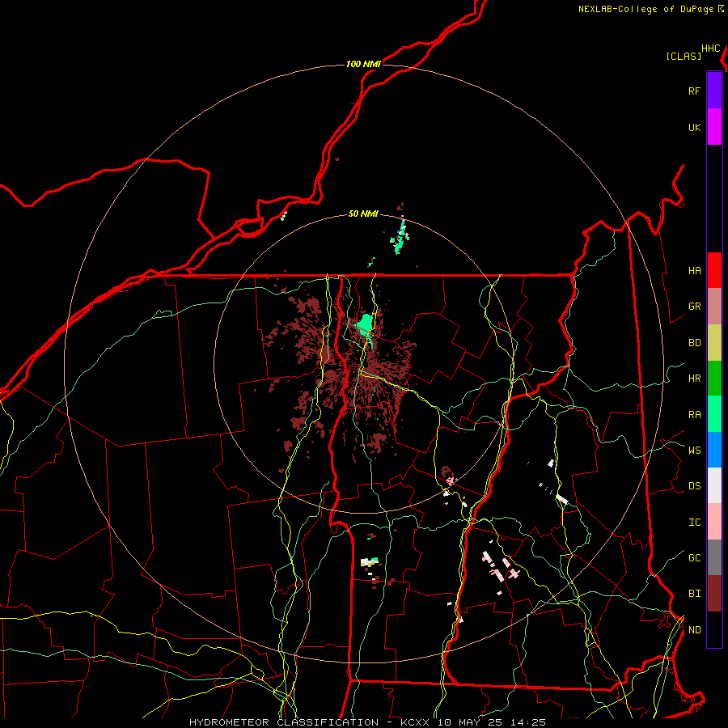
Task: Click the DS white legend swatch
Action: [714, 485]
